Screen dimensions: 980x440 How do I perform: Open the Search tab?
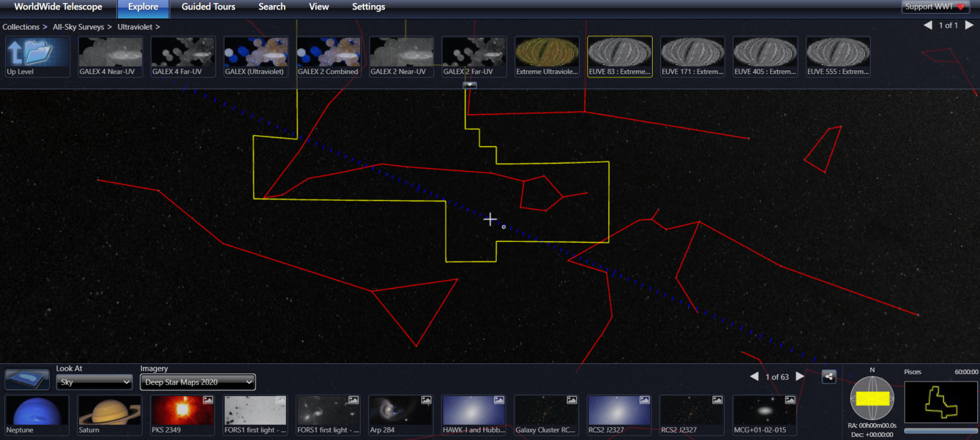[x=272, y=8]
